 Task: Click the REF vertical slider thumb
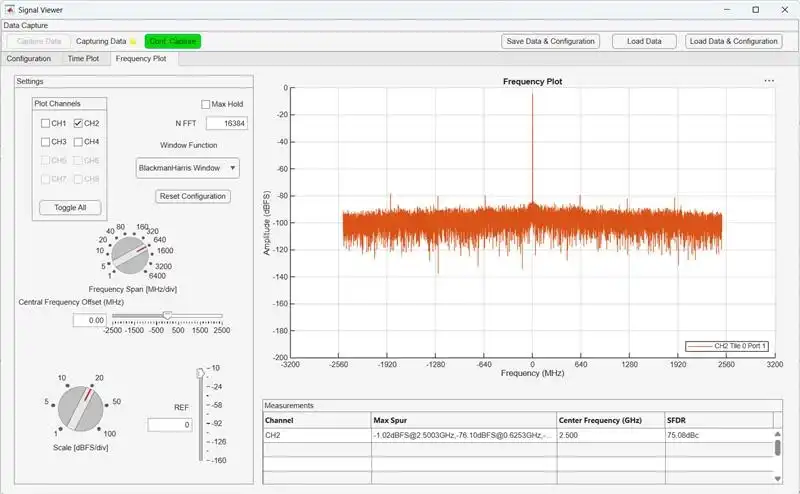pos(200,373)
